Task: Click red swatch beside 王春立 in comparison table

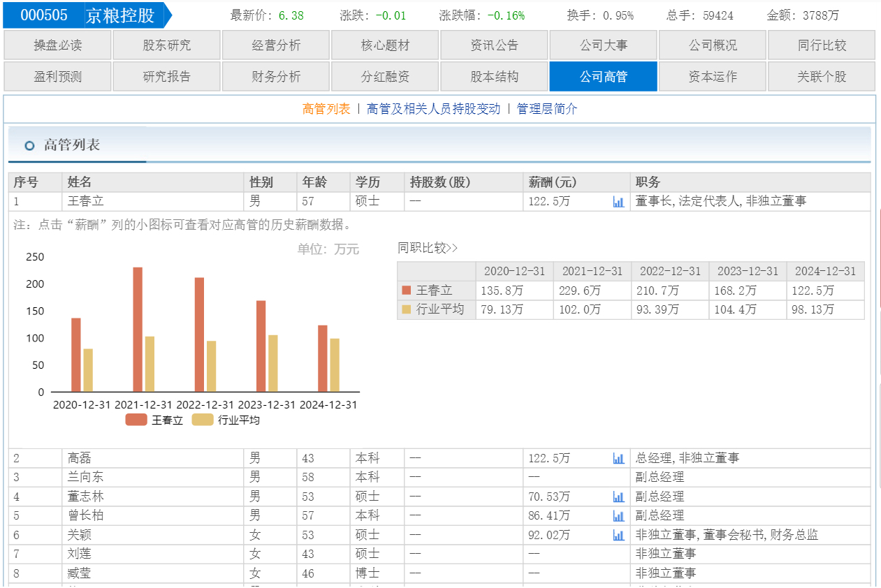Action: [407, 290]
